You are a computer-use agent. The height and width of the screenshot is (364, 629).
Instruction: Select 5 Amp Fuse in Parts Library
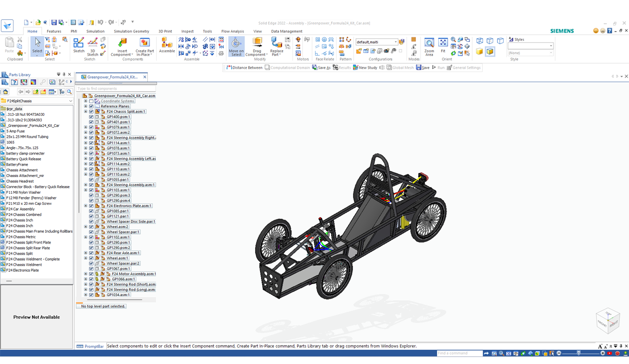tap(15, 131)
